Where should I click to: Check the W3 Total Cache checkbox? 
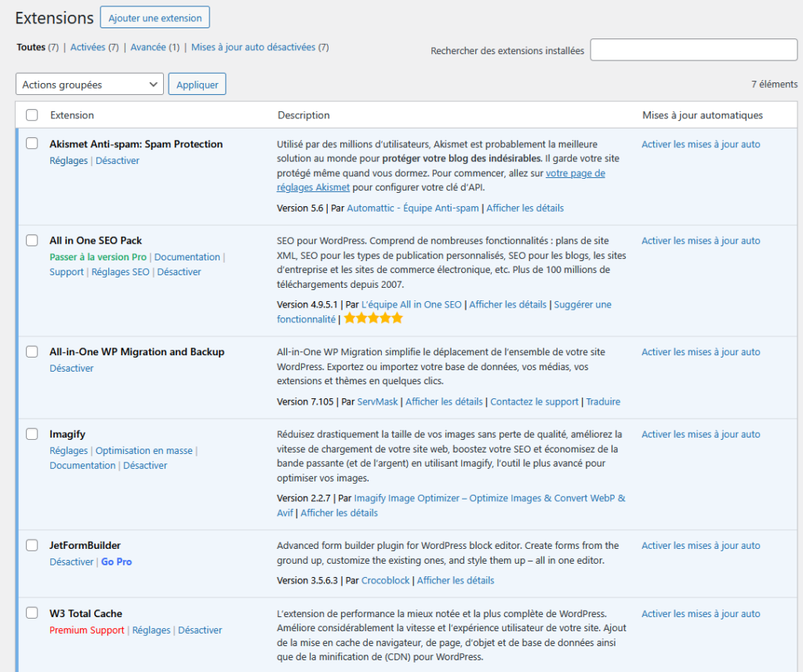tap(31, 612)
